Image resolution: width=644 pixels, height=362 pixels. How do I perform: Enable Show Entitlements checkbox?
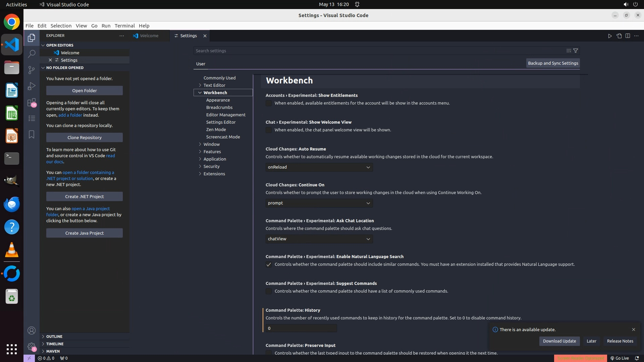(269, 103)
